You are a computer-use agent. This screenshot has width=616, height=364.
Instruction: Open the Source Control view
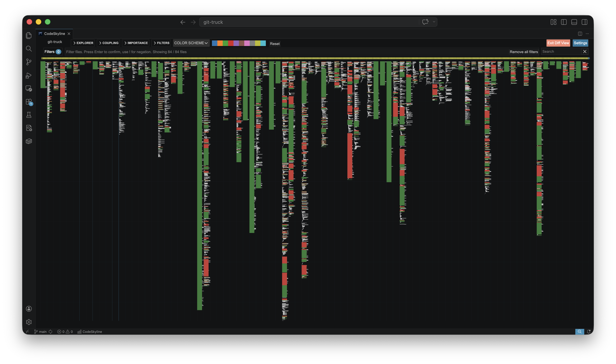click(x=29, y=62)
